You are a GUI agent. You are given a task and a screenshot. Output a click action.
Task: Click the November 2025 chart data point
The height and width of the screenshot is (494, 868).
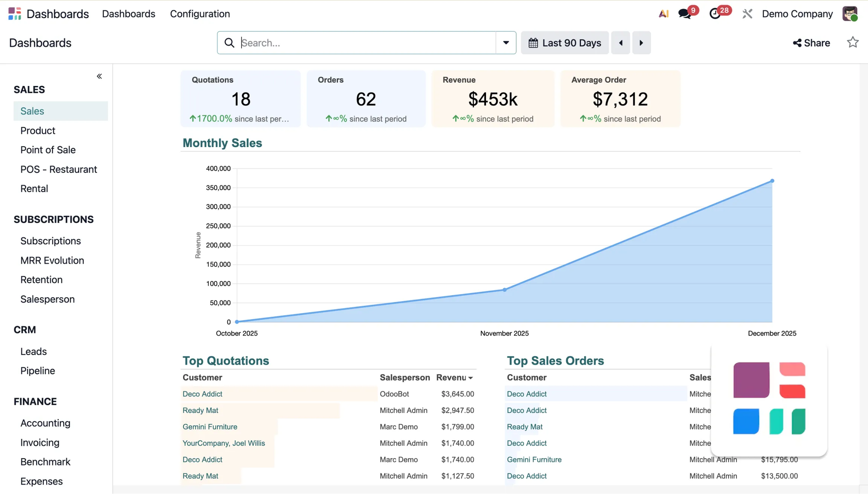coord(505,290)
